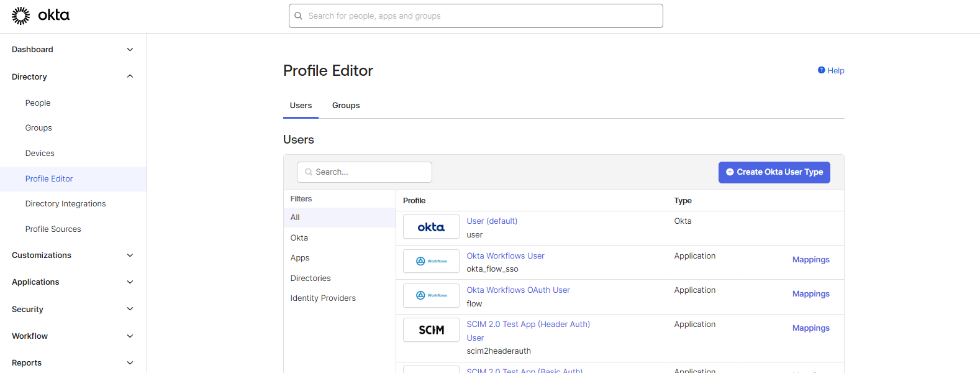Switch to the Users tab
This screenshot has height=373, width=980.
(301, 106)
